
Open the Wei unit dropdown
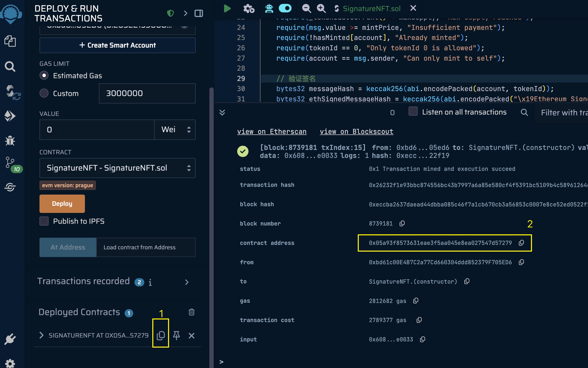click(x=175, y=130)
